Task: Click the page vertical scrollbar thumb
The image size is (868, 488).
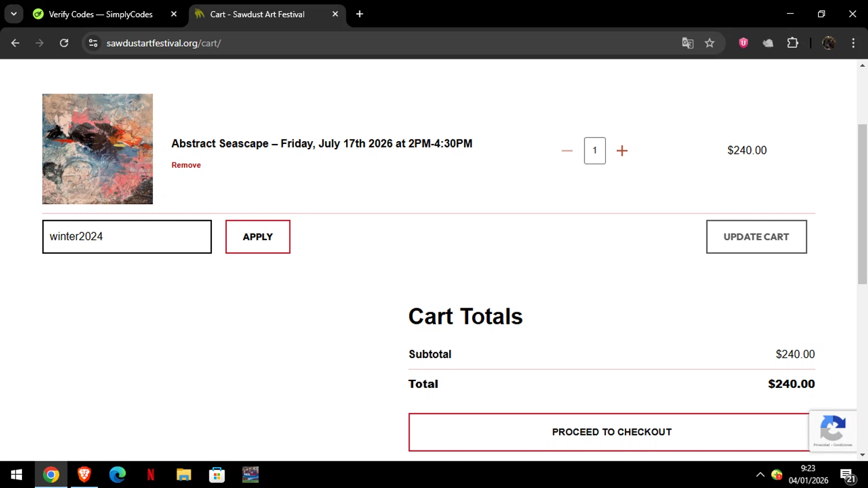Action: (x=862, y=204)
